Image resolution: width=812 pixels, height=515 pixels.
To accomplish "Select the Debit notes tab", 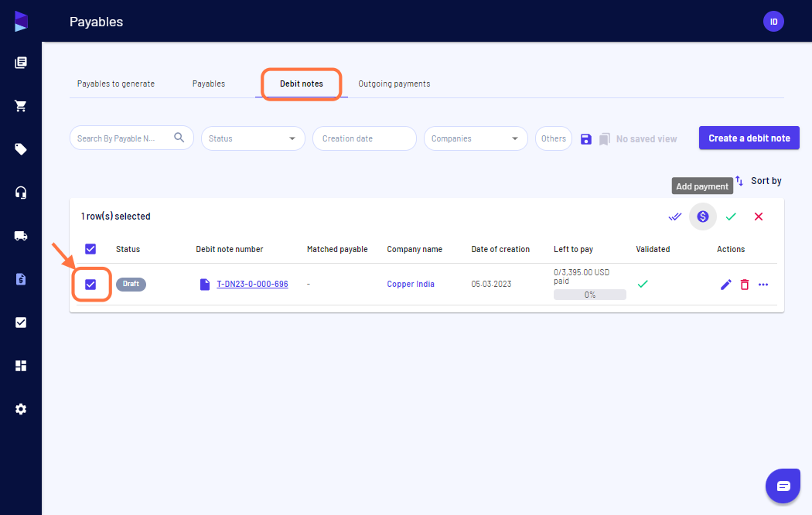I will pyautogui.click(x=302, y=84).
